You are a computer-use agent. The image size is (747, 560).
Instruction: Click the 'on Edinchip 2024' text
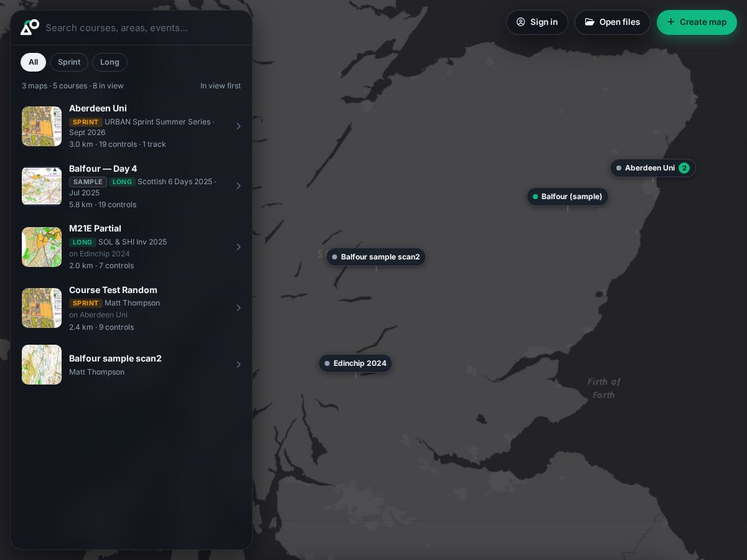pyautogui.click(x=100, y=254)
